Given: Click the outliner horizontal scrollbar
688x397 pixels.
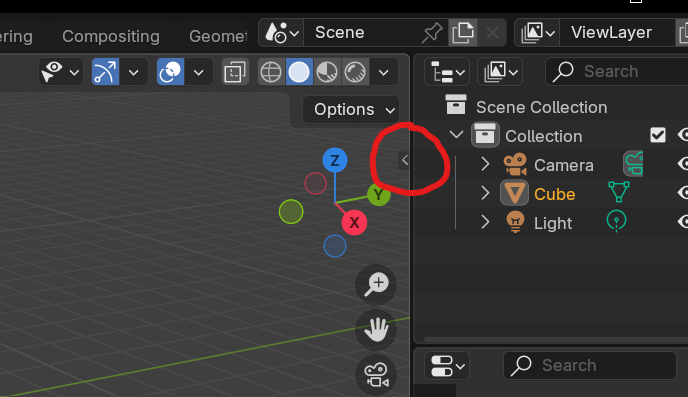Looking at the screenshot, I should [555, 339].
